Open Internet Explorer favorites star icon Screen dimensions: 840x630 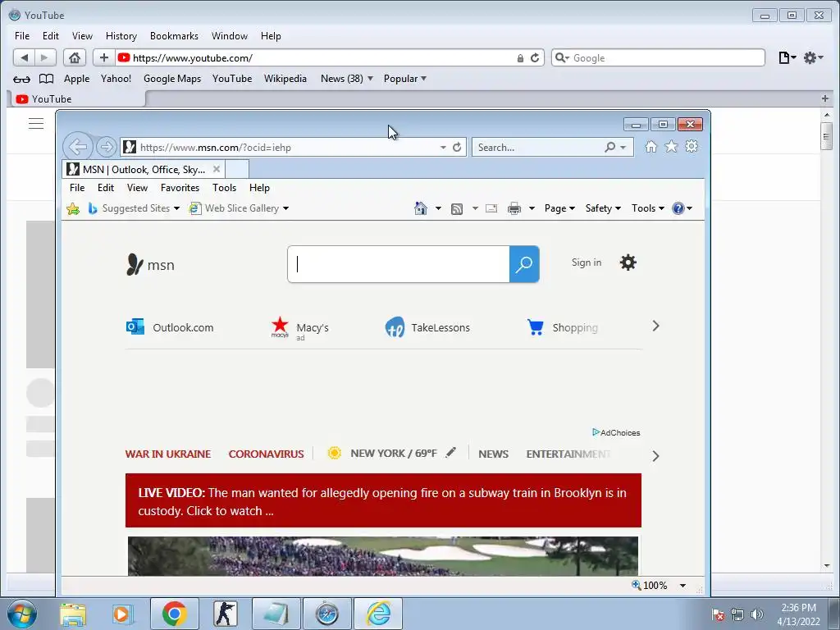(x=671, y=147)
